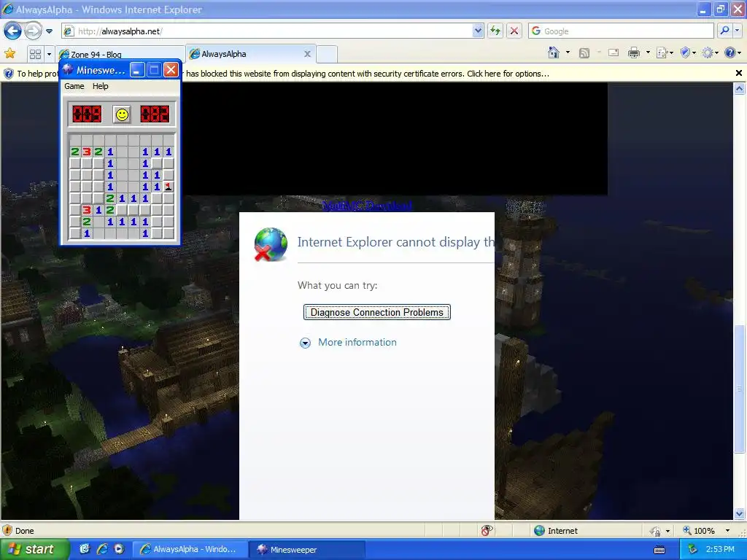
Task: Close the Minesweeper window
Action: coord(171,70)
